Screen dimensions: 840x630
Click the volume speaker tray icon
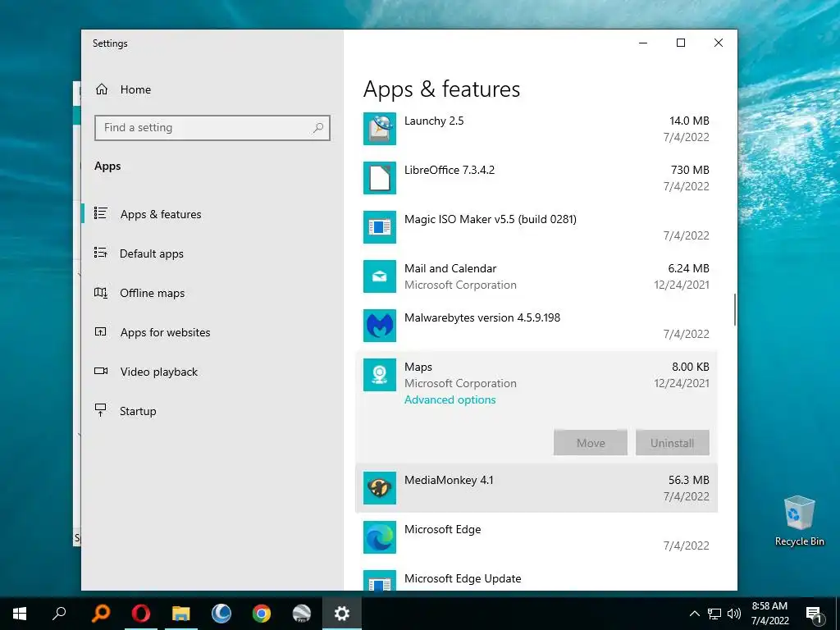pyautogui.click(x=734, y=614)
